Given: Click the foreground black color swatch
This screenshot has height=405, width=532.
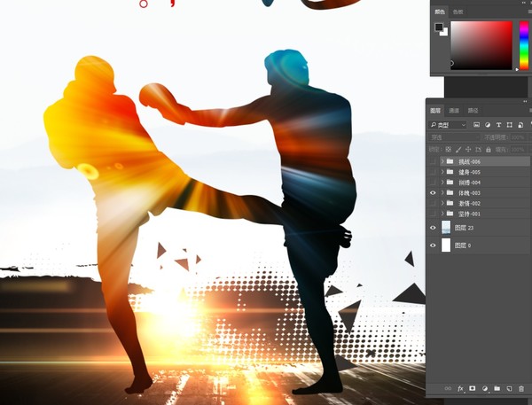Looking at the screenshot, I should coord(439,27).
